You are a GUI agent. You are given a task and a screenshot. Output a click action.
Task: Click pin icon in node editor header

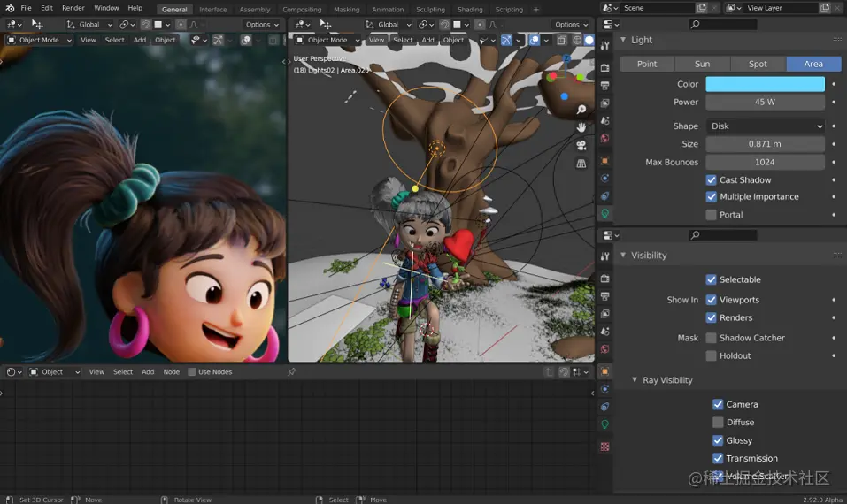click(292, 371)
